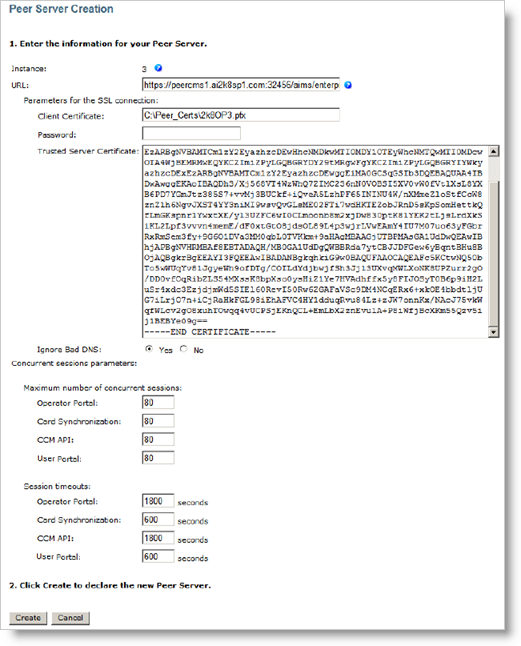The image size is (521, 646).
Task: Click the Operator Portal max sessions field
Action: (158, 403)
